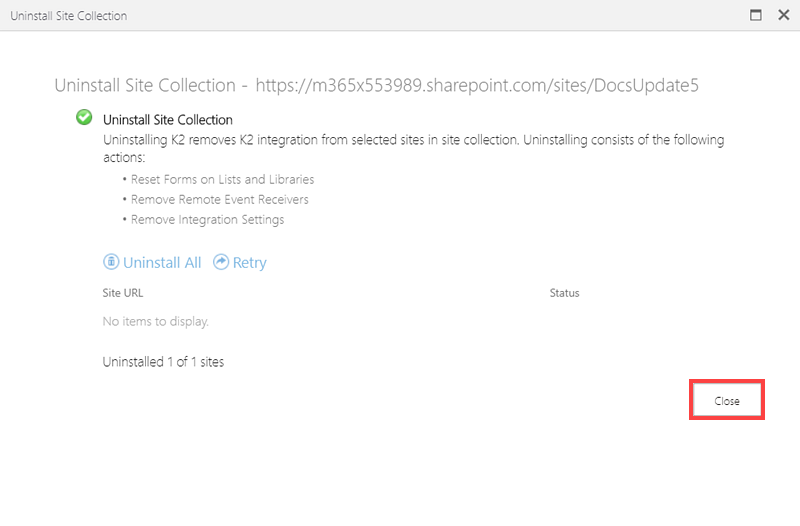Click the uninstalling K2 description paragraph
Screen dimensions: 800x526
point(413,148)
